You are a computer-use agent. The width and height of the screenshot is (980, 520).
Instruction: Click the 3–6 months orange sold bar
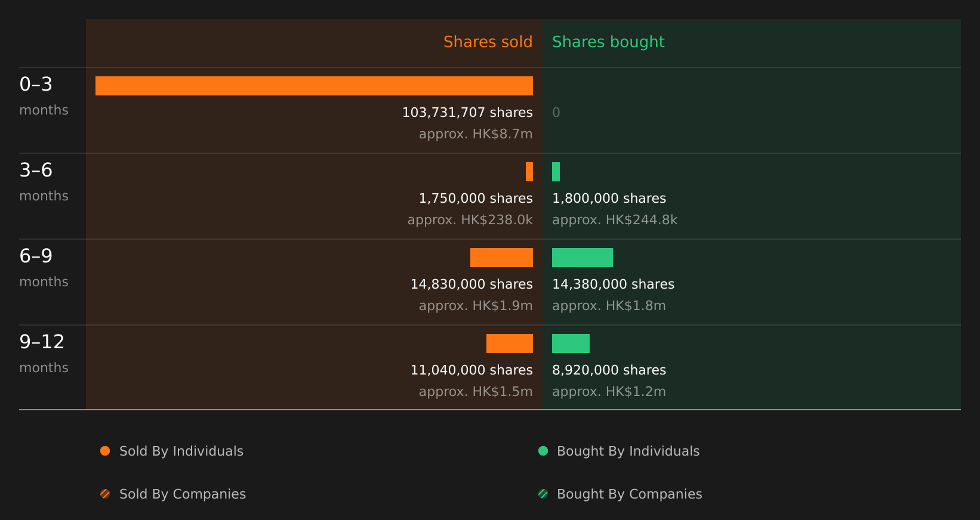click(x=529, y=172)
